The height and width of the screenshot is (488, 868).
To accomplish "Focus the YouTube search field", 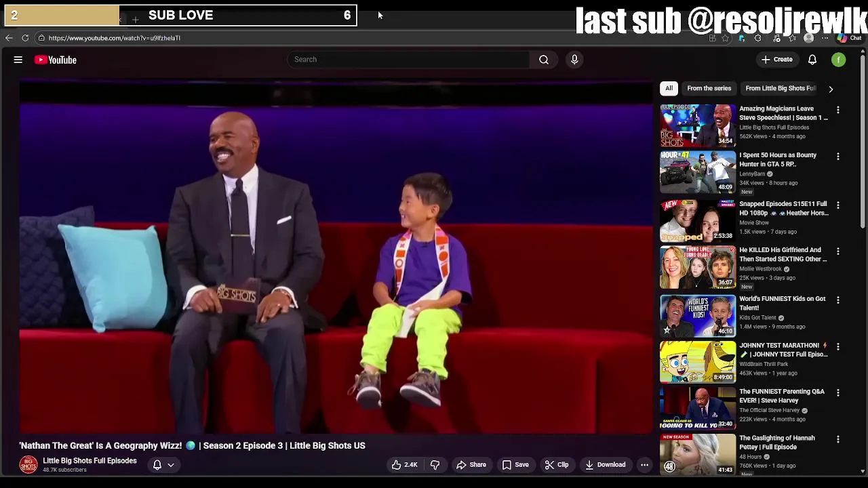I will [x=409, y=60].
